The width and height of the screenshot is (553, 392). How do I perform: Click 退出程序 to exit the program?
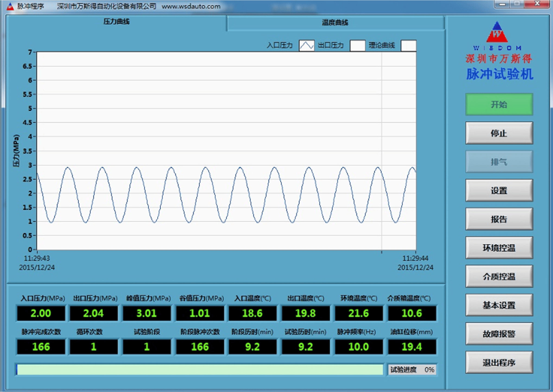pos(499,362)
